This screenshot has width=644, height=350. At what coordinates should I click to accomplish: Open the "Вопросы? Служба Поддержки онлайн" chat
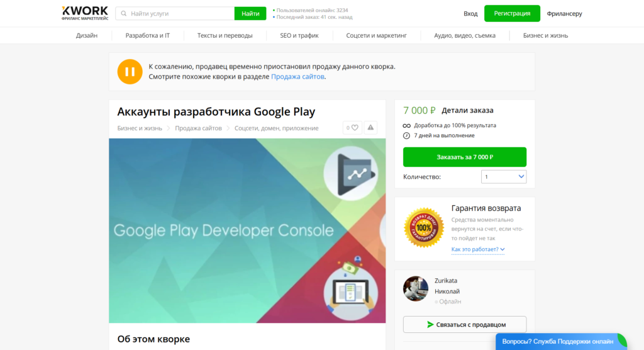(561, 342)
